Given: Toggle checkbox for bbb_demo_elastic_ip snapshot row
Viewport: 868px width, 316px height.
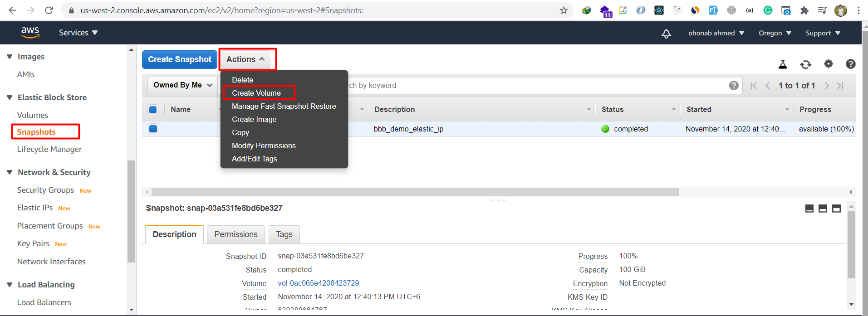Looking at the screenshot, I should [153, 129].
